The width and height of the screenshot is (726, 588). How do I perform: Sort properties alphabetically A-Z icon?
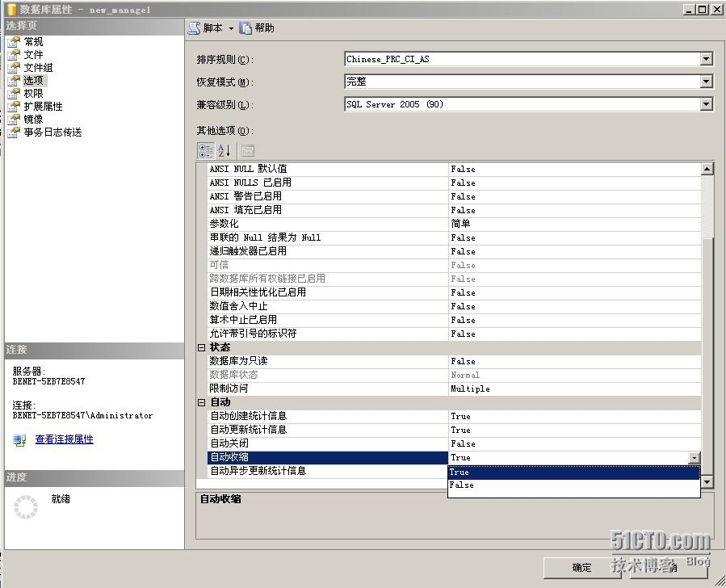225,150
